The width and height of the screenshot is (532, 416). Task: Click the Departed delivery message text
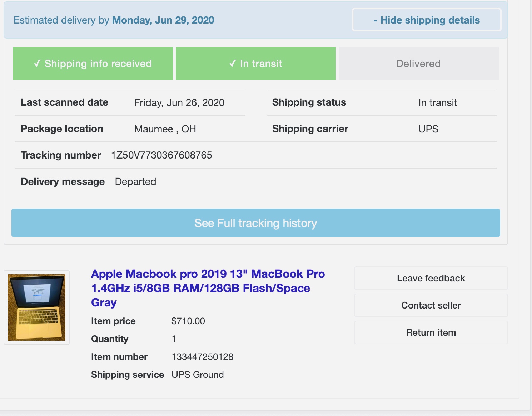135,182
